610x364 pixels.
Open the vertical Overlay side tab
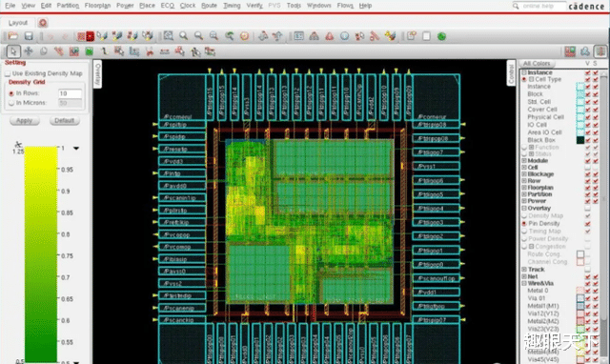(97, 73)
